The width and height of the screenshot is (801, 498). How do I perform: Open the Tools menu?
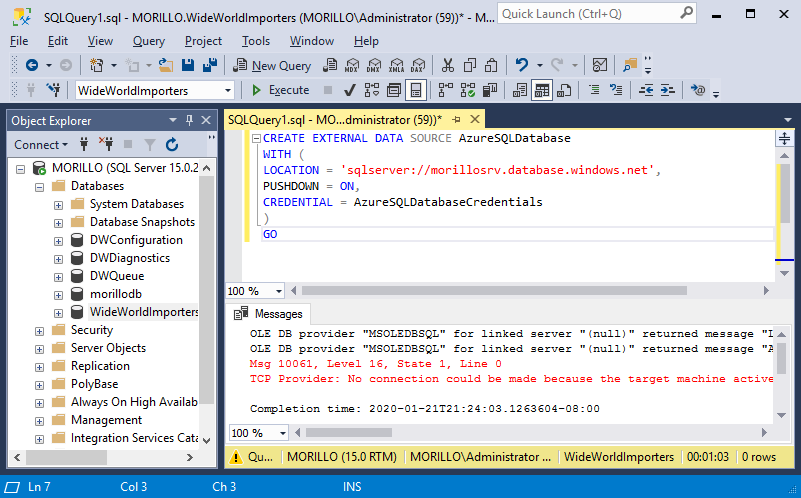click(255, 41)
